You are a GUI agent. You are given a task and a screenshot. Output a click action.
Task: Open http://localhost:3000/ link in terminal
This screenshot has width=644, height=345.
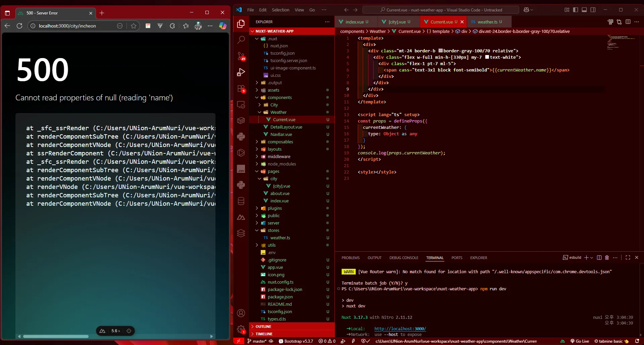[400, 329]
